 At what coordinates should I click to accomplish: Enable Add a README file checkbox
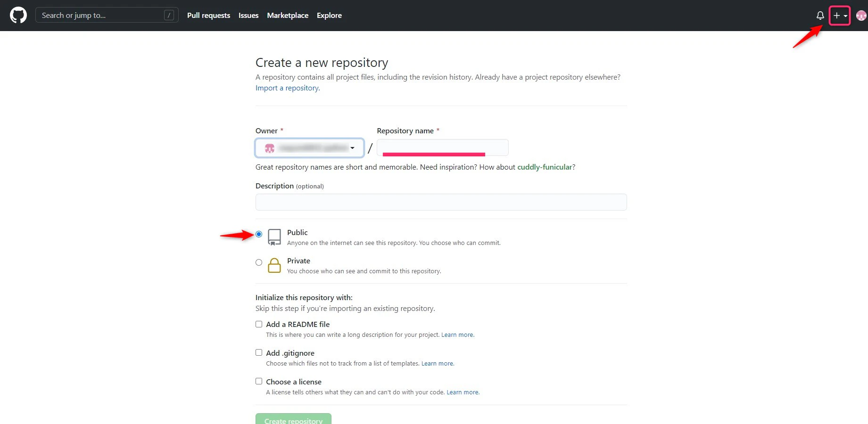pyautogui.click(x=259, y=324)
